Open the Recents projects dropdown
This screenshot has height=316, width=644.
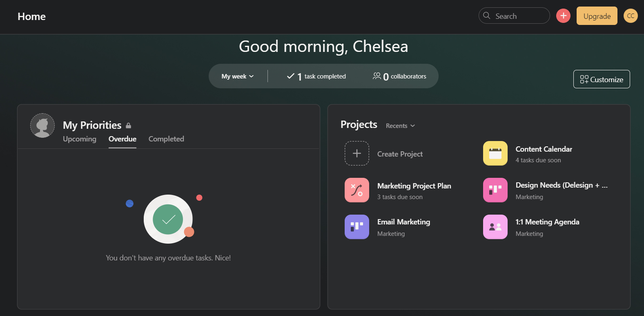click(400, 126)
